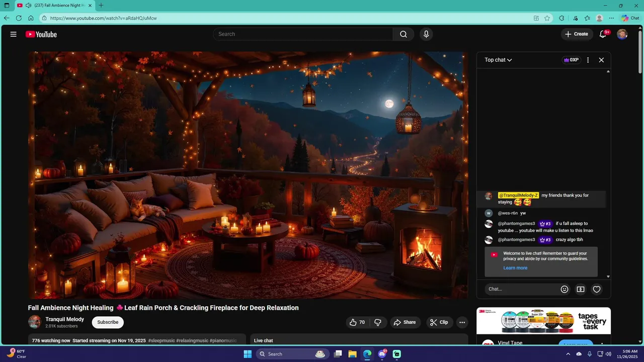Open Edge settings and more menu

coord(611,18)
